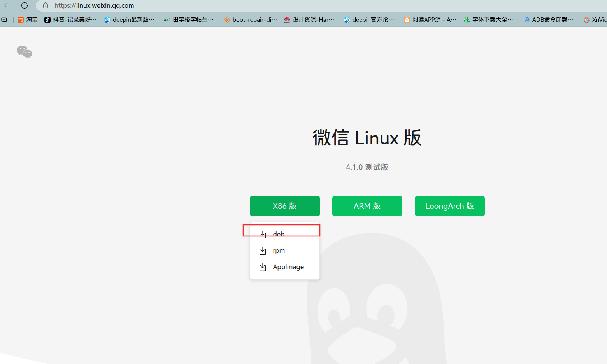Click the browser back arrow

(7, 5)
